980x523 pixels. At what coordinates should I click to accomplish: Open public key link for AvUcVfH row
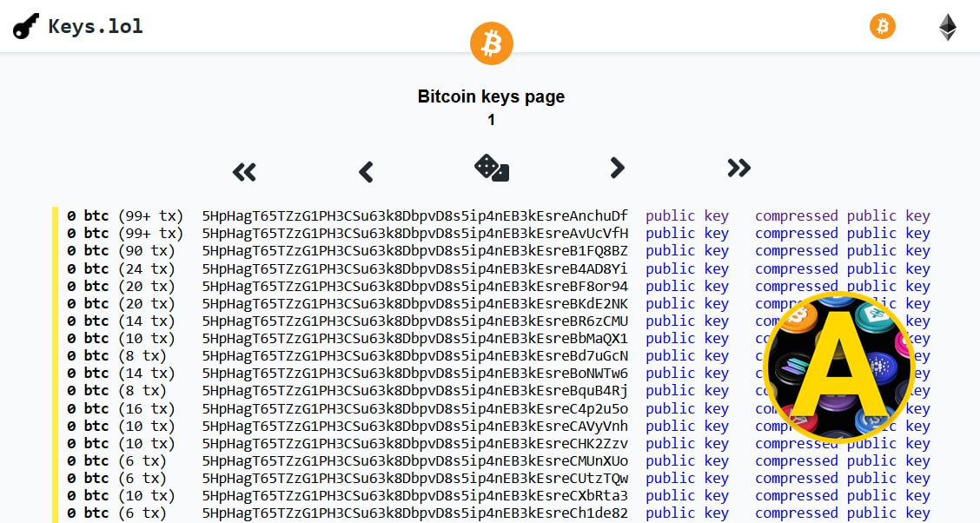pos(687,233)
